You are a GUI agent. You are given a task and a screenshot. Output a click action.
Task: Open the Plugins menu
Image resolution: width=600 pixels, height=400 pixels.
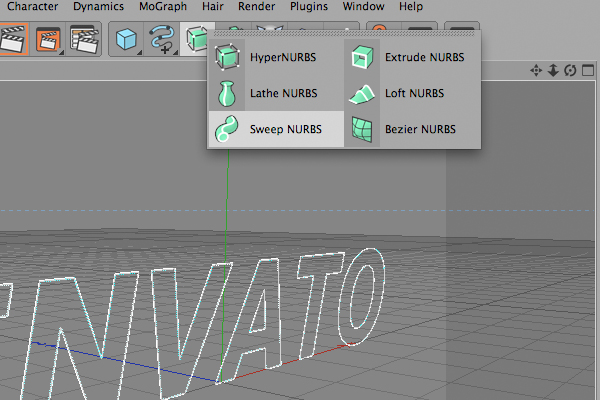[308, 7]
